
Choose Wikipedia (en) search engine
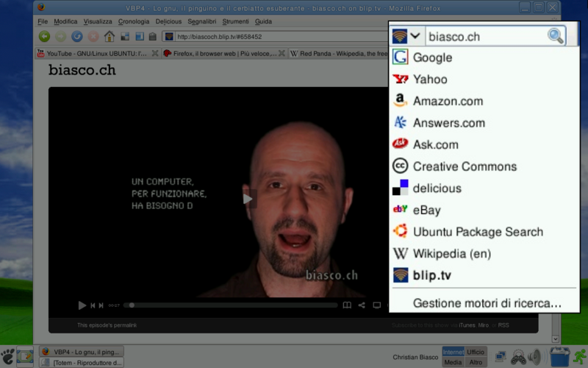click(x=484, y=253)
